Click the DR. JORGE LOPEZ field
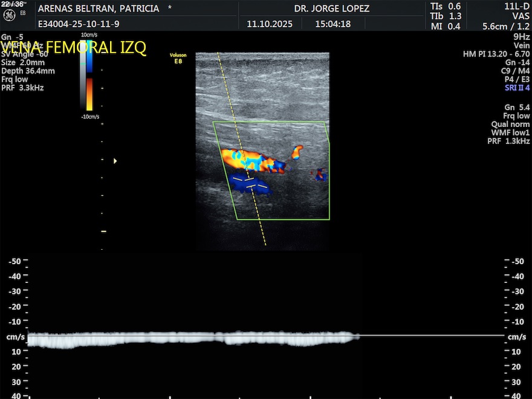The width and height of the screenshot is (532, 399). point(331,9)
